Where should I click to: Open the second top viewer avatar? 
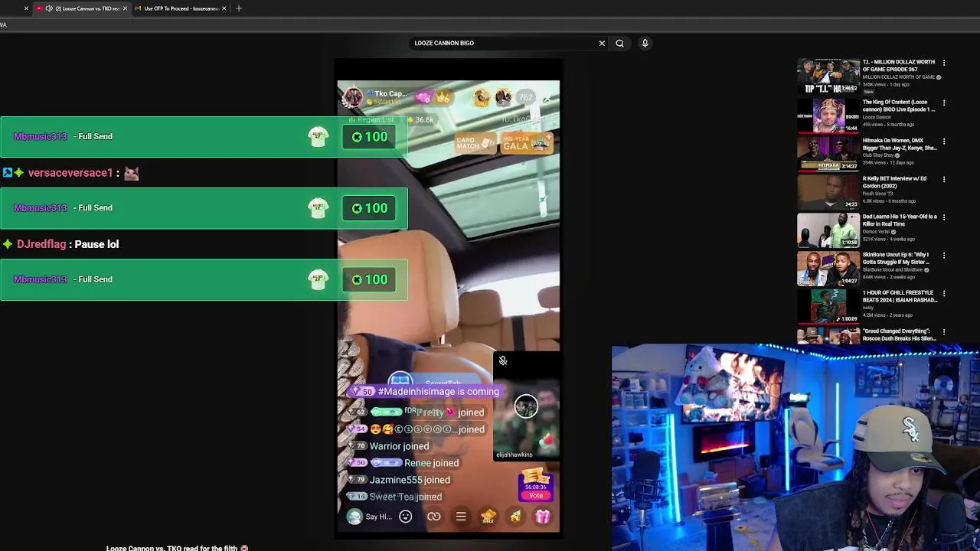click(503, 97)
